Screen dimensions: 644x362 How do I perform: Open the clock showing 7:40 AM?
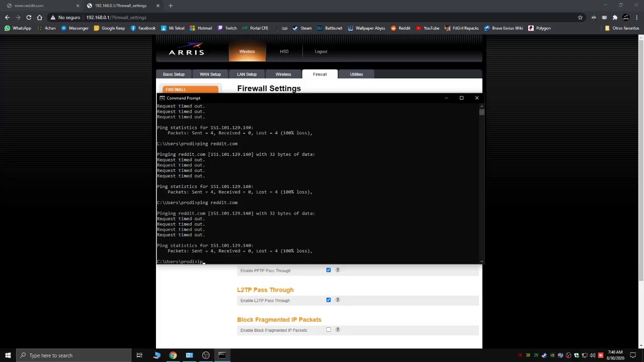(615, 355)
